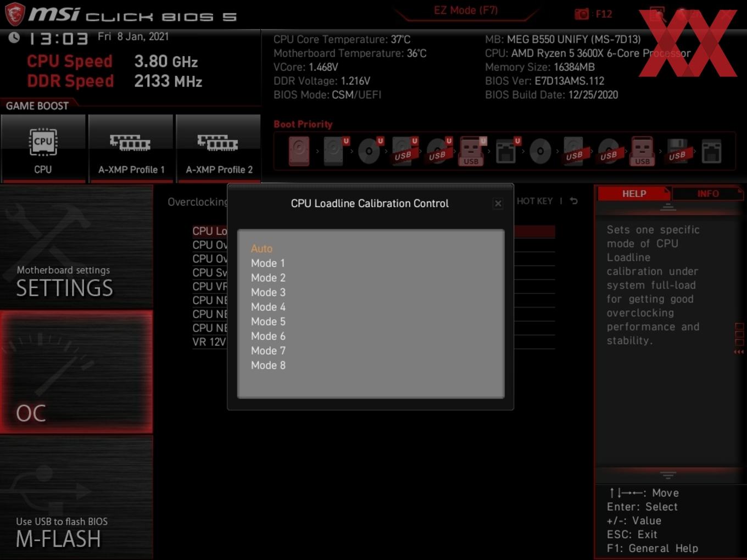Switch to the HELP tab

(x=634, y=194)
